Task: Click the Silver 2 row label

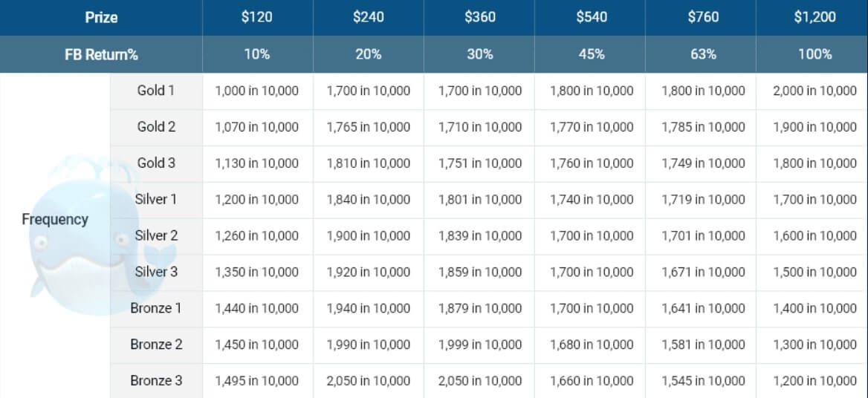Action: pyautogui.click(x=156, y=235)
